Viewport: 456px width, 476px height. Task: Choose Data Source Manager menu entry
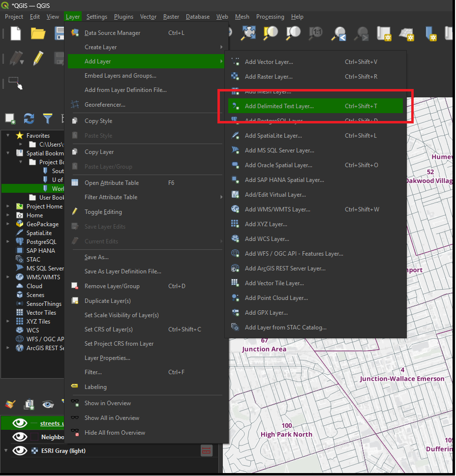146,33
